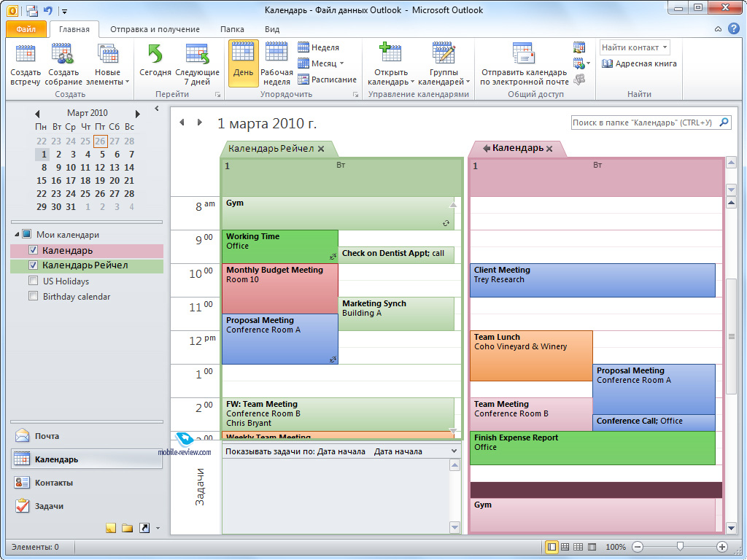Select the Главная ribbon tab
This screenshot has height=560, width=747.
[74, 29]
